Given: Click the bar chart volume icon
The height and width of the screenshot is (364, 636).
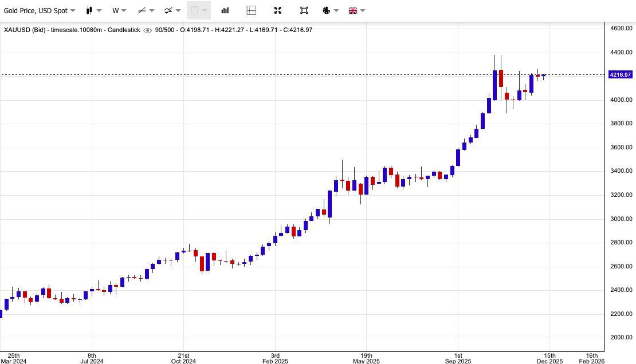Looking at the screenshot, I should point(225,10).
